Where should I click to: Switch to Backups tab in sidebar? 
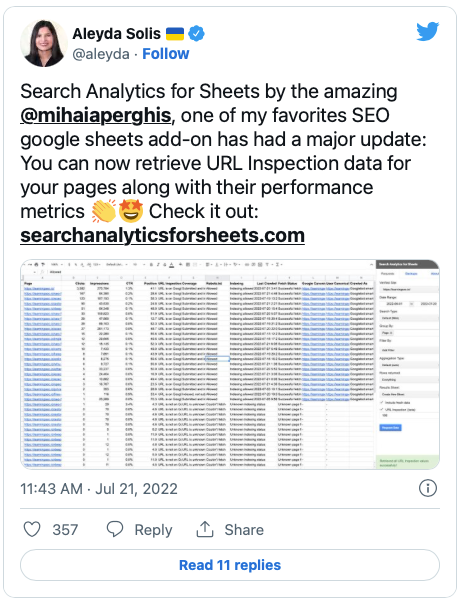pos(411,274)
